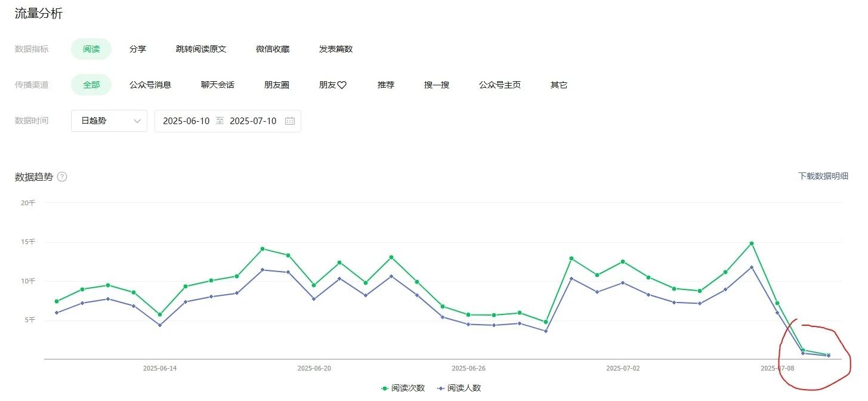Choose the 公众号主页 channel filter
868x401 pixels.
[x=500, y=85]
